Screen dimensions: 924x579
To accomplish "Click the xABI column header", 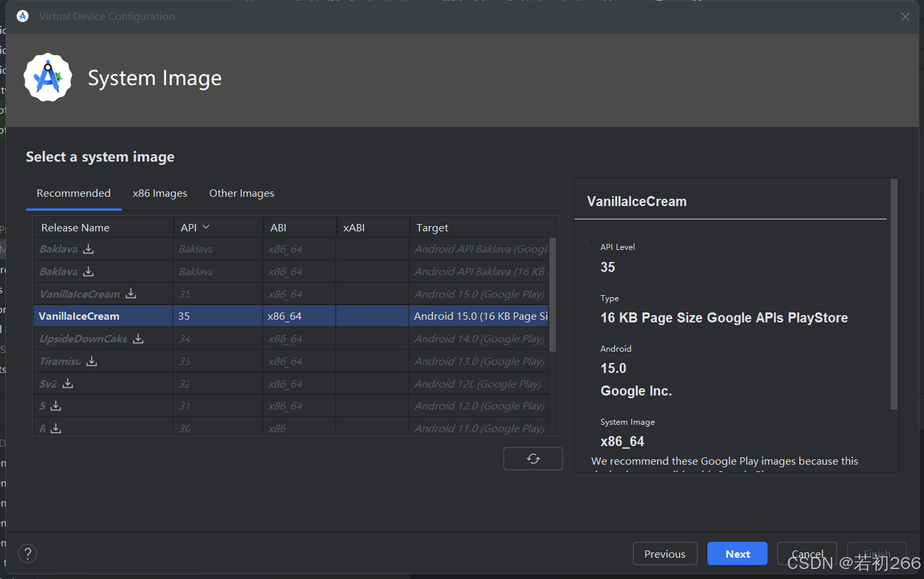I will point(373,227).
